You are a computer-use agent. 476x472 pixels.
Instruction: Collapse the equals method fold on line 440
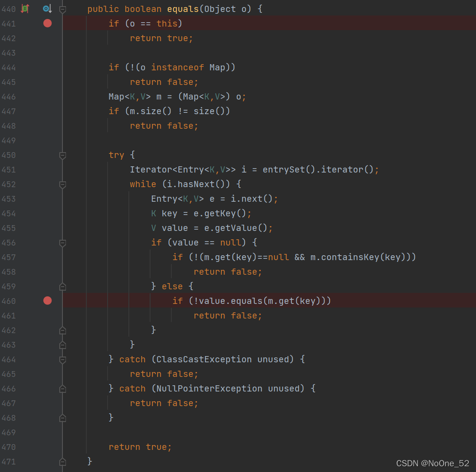pos(62,9)
